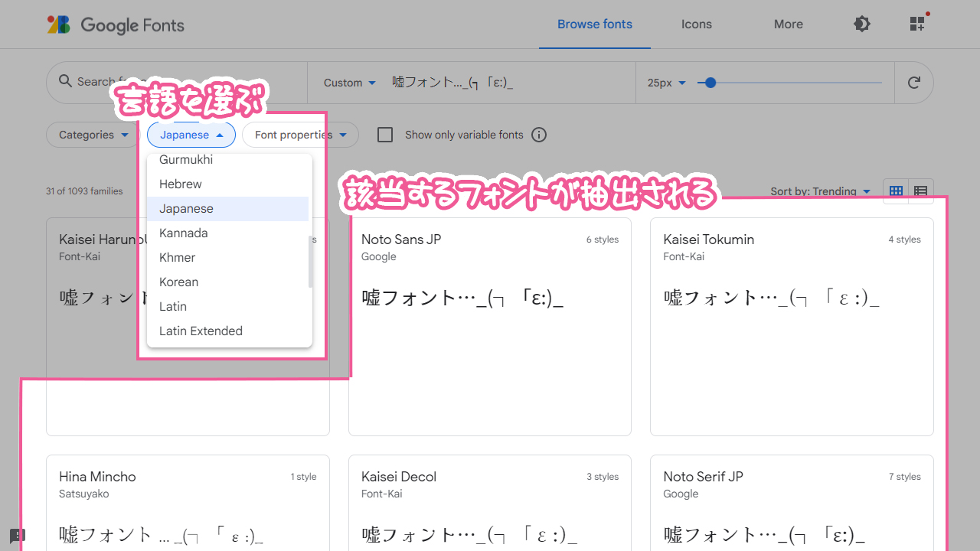Click the Google designer under Noto Sans JP

pos(379,256)
